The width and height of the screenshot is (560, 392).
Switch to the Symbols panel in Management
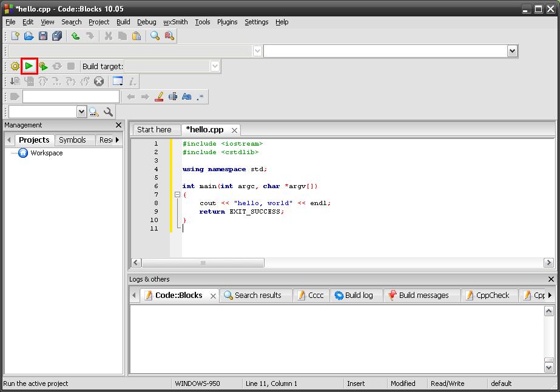[74, 140]
